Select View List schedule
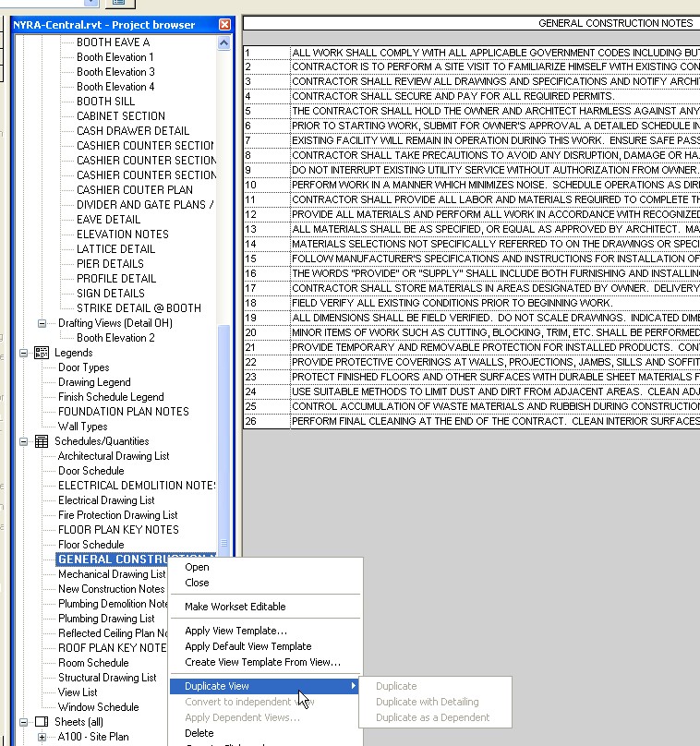This screenshot has width=700, height=746. pos(78,692)
